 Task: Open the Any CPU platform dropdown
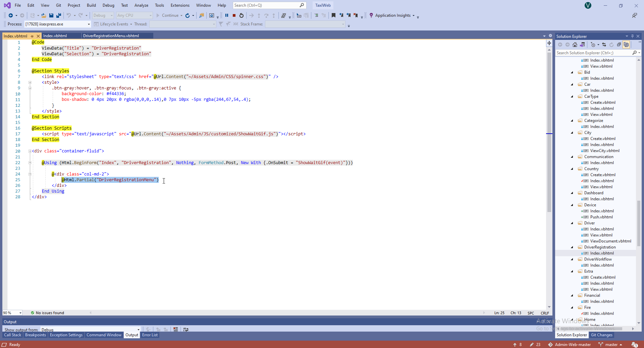(134, 15)
